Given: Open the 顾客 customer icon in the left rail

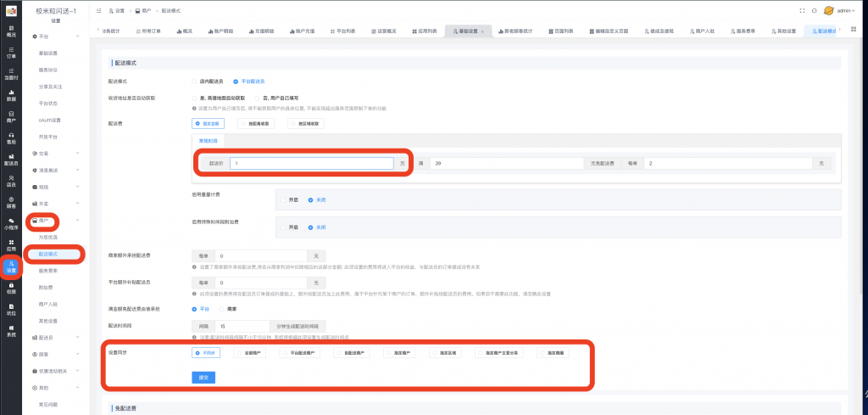Looking at the screenshot, I should pos(11,202).
